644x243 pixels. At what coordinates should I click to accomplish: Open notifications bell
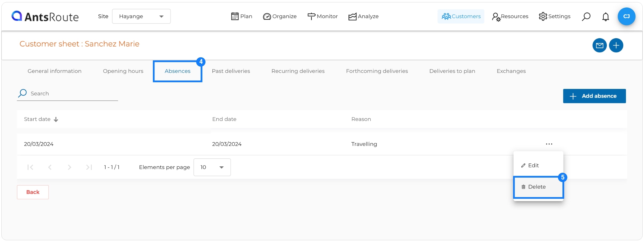point(606,17)
